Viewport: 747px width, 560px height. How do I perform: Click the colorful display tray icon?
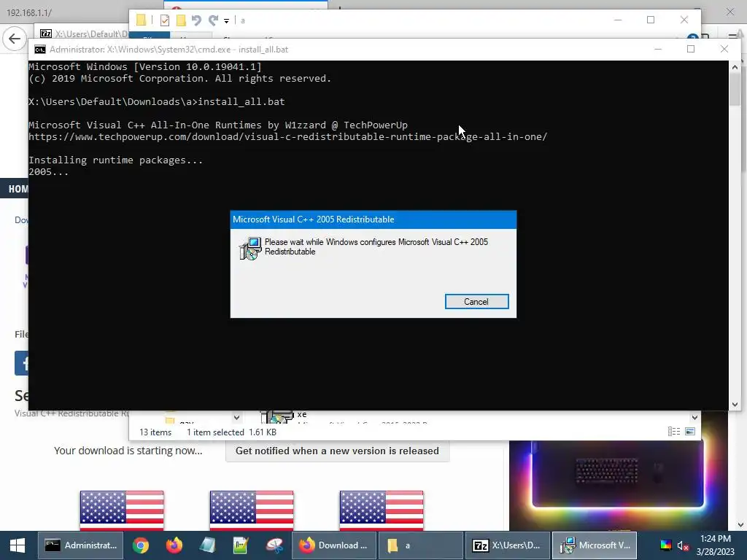pos(665,545)
